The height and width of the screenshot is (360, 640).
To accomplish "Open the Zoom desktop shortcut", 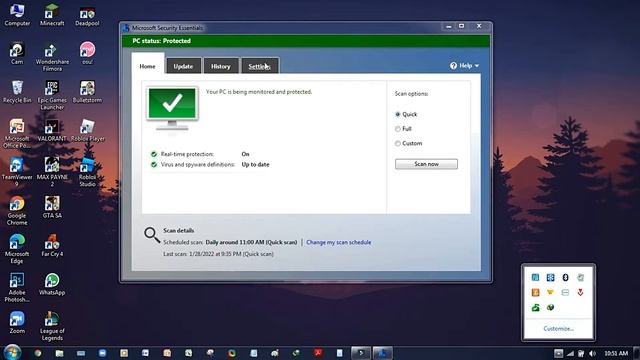I will pos(17,322).
